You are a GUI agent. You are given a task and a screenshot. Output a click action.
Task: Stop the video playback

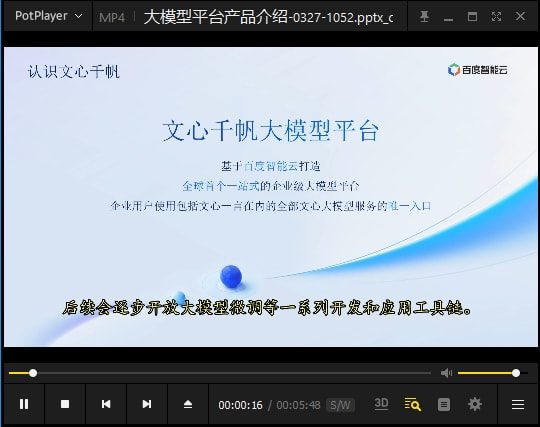tap(65, 404)
